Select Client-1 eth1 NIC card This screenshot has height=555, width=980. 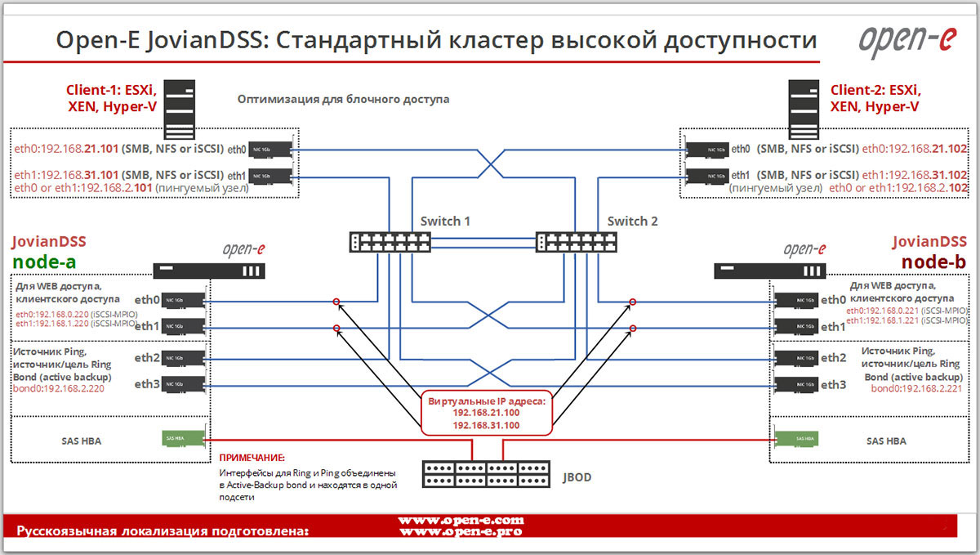click(x=270, y=176)
